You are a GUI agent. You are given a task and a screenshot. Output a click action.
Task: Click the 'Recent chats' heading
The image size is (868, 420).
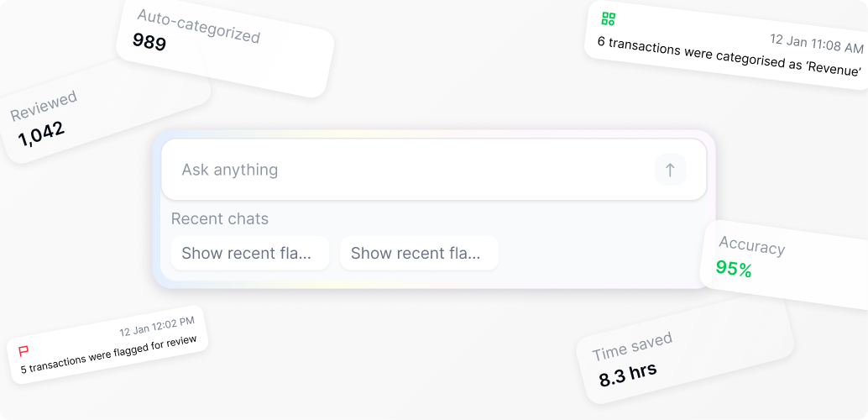click(220, 218)
